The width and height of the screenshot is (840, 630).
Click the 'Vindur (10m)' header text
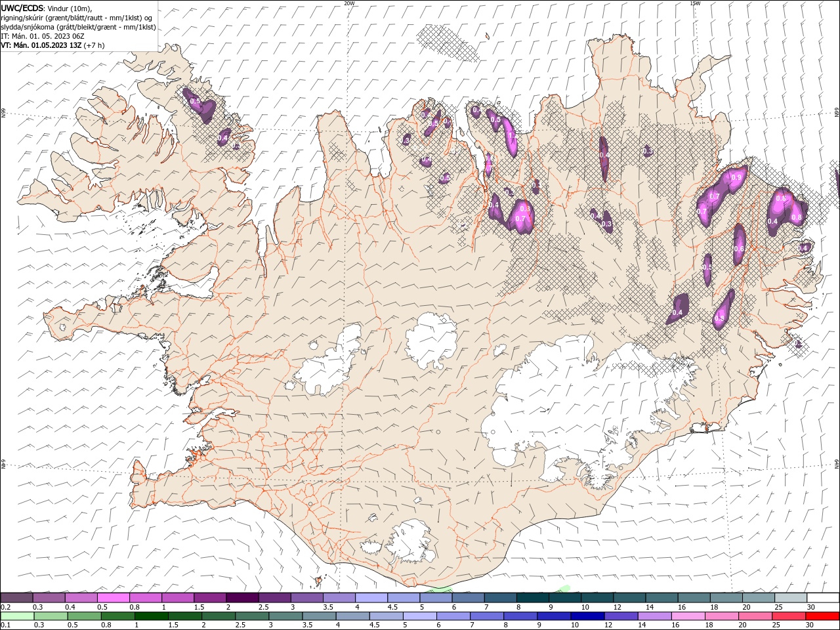point(70,8)
